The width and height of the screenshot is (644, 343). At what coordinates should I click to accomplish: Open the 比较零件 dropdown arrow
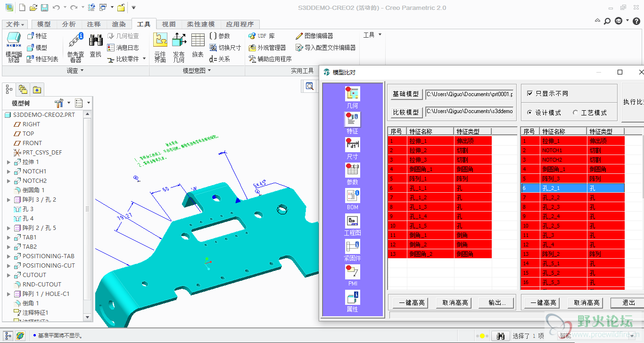(144, 59)
